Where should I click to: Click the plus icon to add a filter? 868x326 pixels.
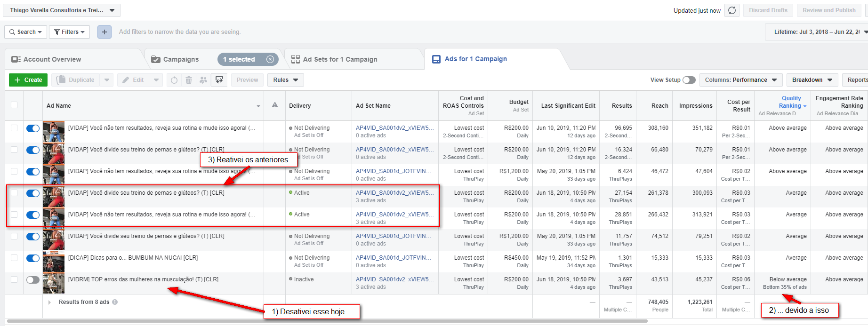(x=104, y=32)
